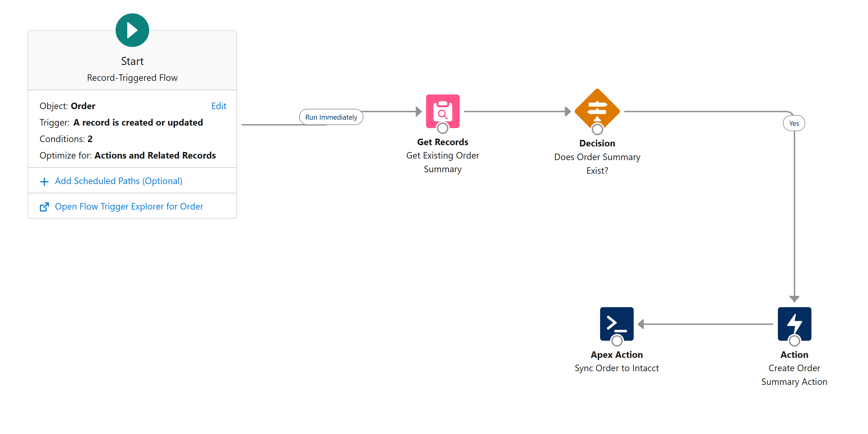
Task: Select the Yes outcome connector label
Action: coord(793,123)
